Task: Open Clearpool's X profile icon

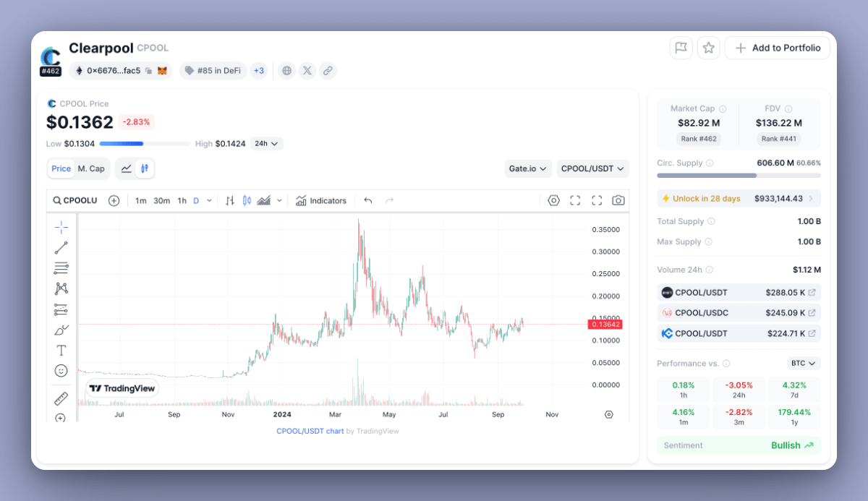Action: pos(307,71)
